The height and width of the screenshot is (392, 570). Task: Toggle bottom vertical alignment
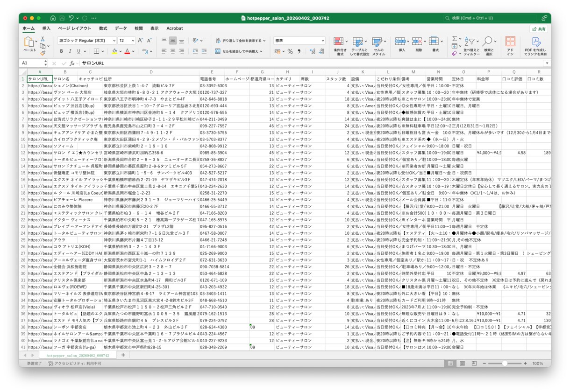181,41
